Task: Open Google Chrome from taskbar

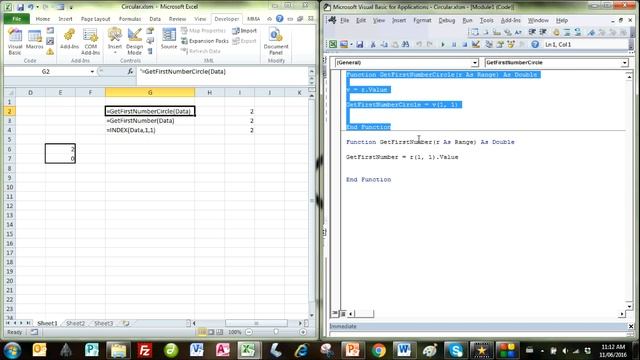Action: tap(378, 350)
